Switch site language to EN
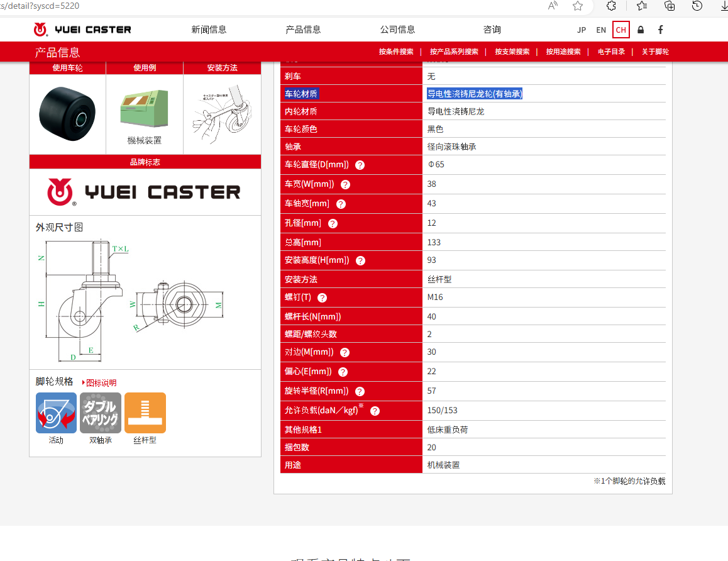The height and width of the screenshot is (561, 728). tap(600, 30)
